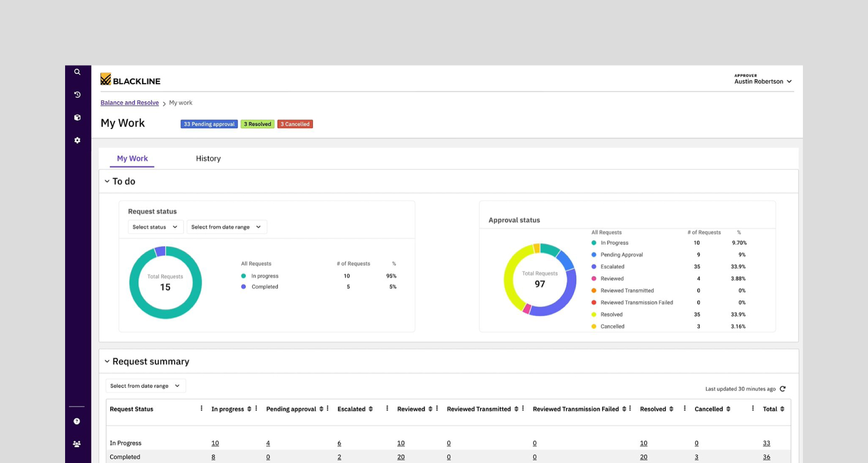The width and height of the screenshot is (868, 463).
Task: Click the Request status donut chart
Action: (165, 282)
